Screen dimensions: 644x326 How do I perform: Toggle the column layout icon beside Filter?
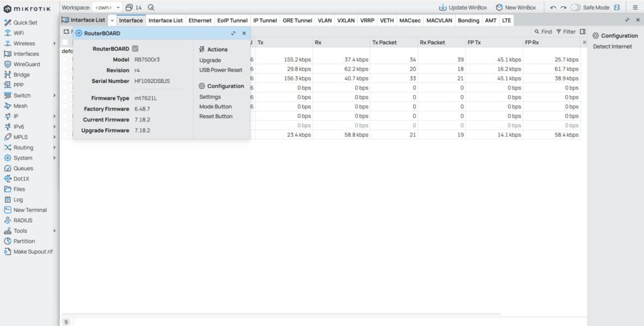click(582, 31)
